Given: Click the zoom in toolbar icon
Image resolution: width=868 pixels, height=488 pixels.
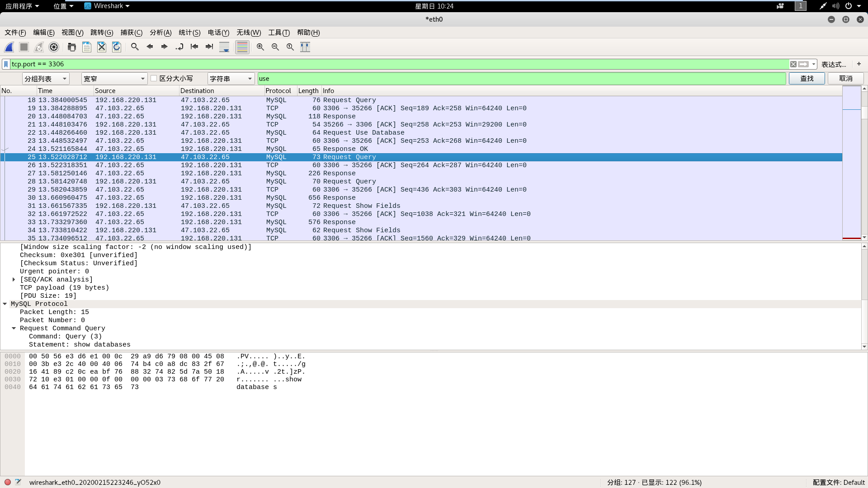Looking at the screenshot, I should click(260, 47).
